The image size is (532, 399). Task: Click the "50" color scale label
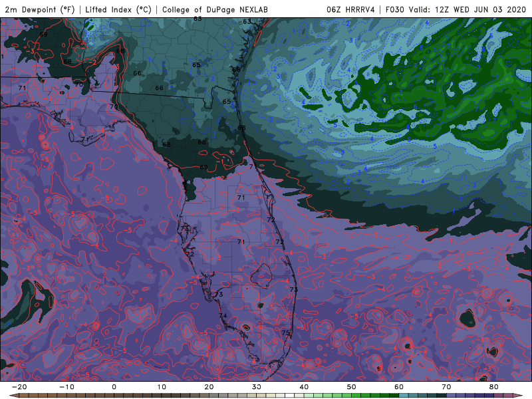click(352, 387)
